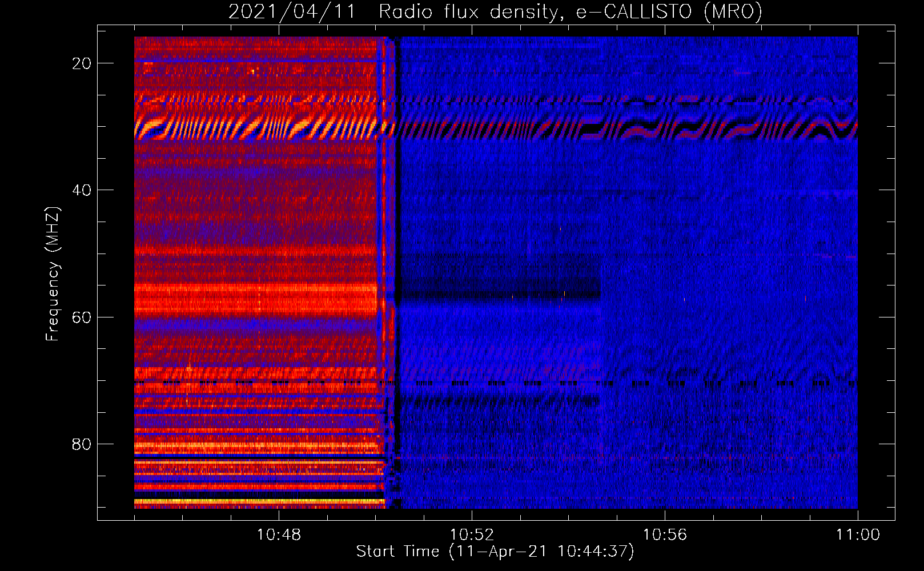Click the '40' frequency tick label
This screenshot has height=571, width=924.
82,190
